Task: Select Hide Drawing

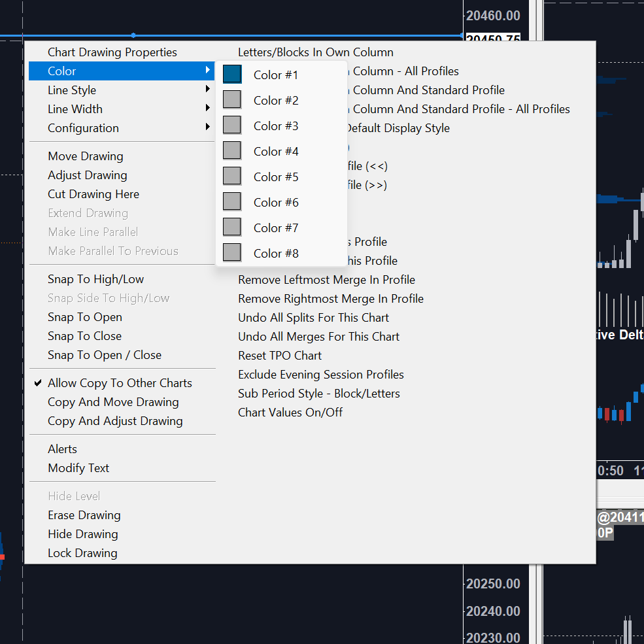Action: point(83,534)
